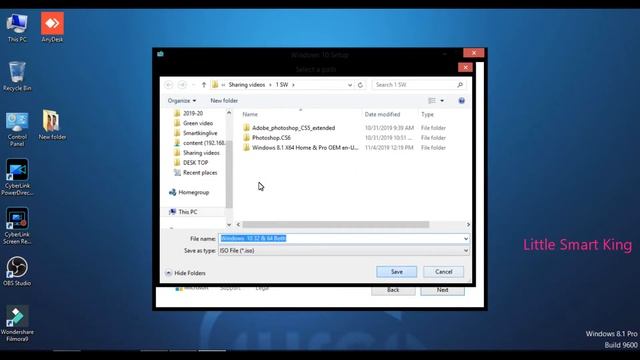This screenshot has width=640, height=360.
Task: Sort by the Date modified column
Action: pos(382,115)
